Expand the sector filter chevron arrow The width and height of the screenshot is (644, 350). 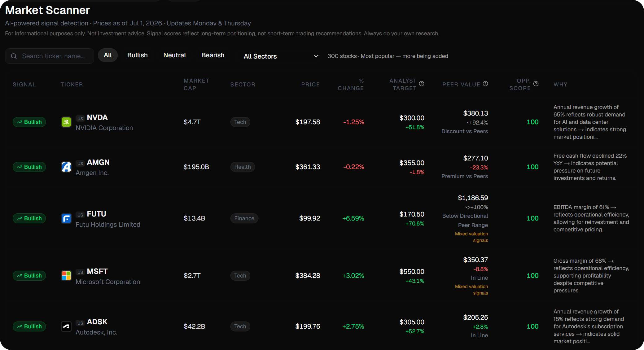pos(316,56)
